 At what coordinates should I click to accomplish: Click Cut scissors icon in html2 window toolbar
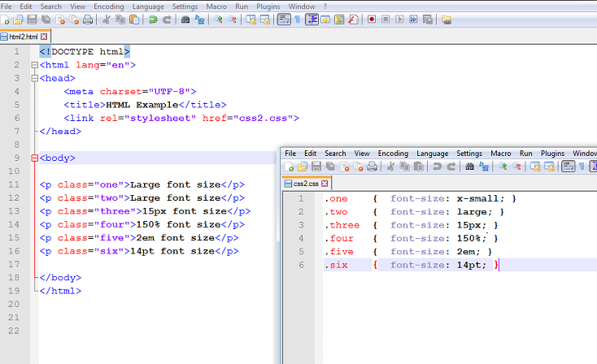[x=107, y=19]
